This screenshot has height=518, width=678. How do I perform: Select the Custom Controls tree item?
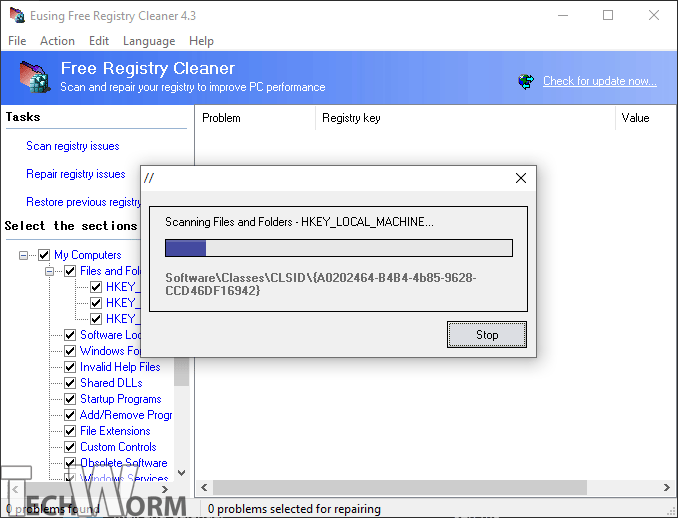pos(118,447)
